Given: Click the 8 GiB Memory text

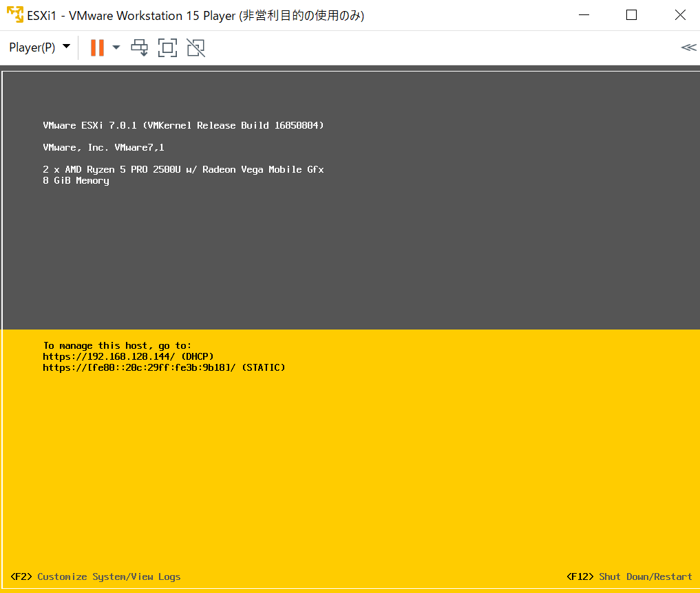Looking at the screenshot, I should [x=76, y=181].
